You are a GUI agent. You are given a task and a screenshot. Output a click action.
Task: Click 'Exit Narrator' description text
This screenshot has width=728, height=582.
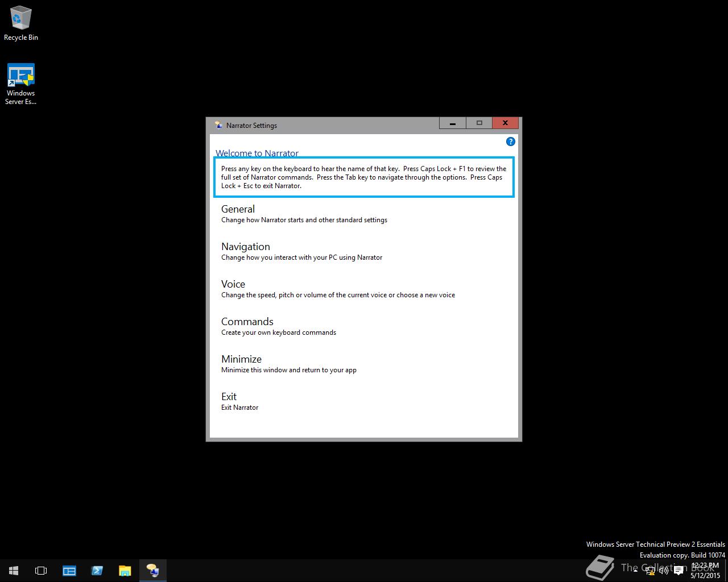(239, 408)
